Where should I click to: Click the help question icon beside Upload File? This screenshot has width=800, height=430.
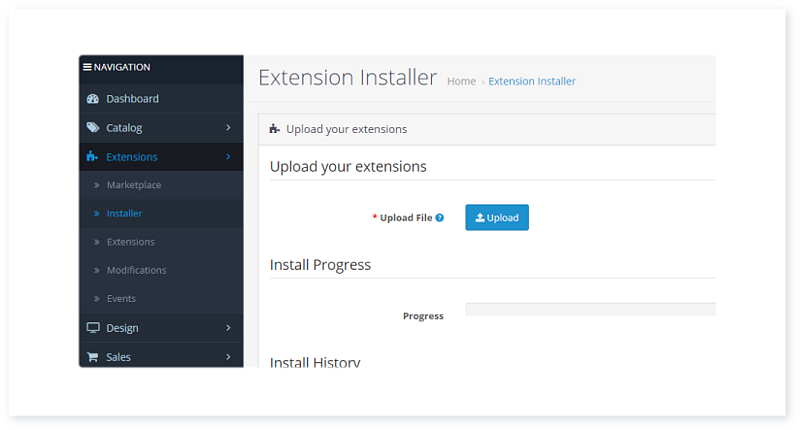coord(440,218)
